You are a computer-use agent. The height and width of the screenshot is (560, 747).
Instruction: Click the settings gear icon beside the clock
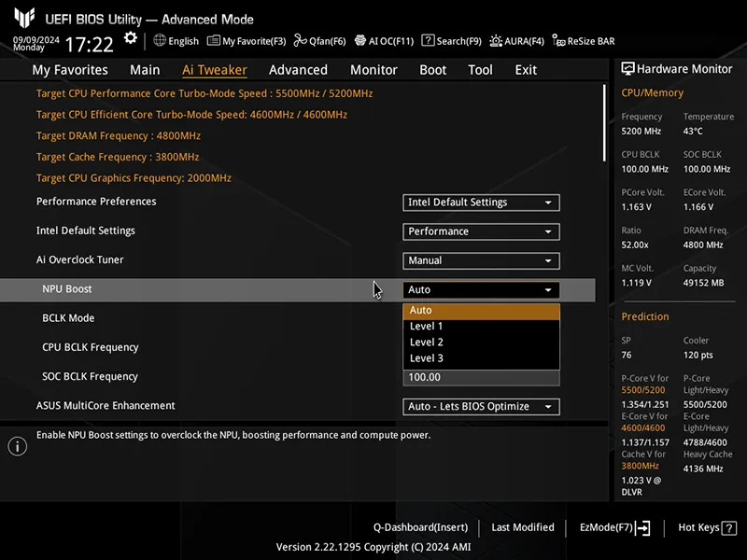pos(131,38)
